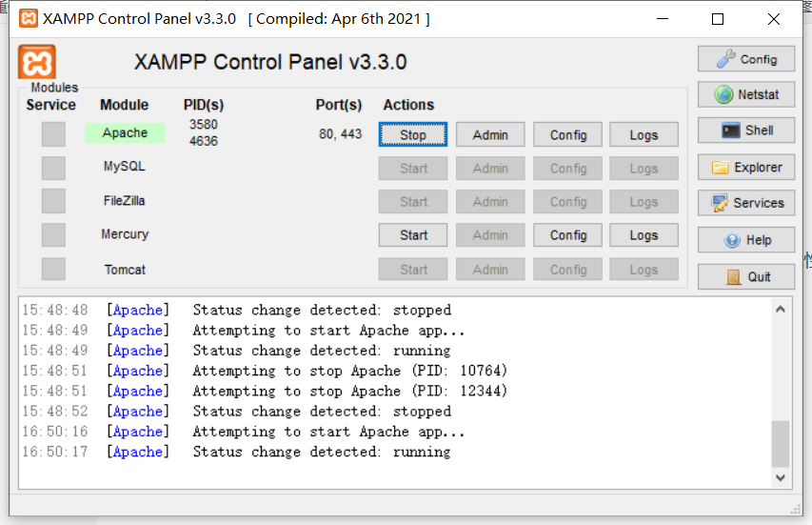The image size is (812, 525).
Task: Start the FileZilla module
Action: 413,202
